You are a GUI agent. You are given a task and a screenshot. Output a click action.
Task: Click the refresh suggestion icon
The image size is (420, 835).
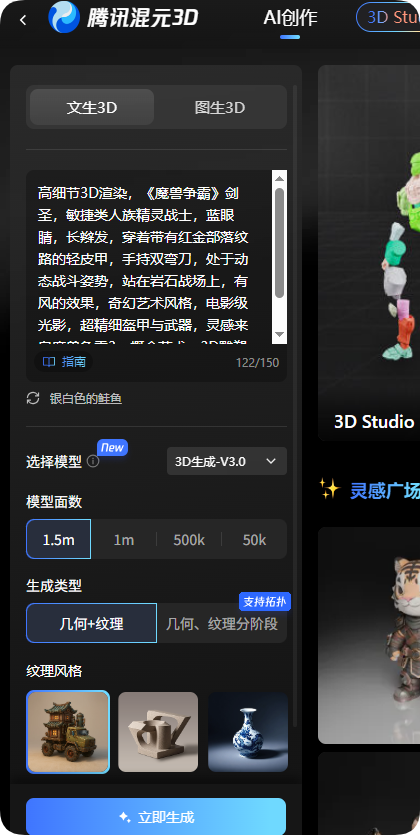point(33,398)
